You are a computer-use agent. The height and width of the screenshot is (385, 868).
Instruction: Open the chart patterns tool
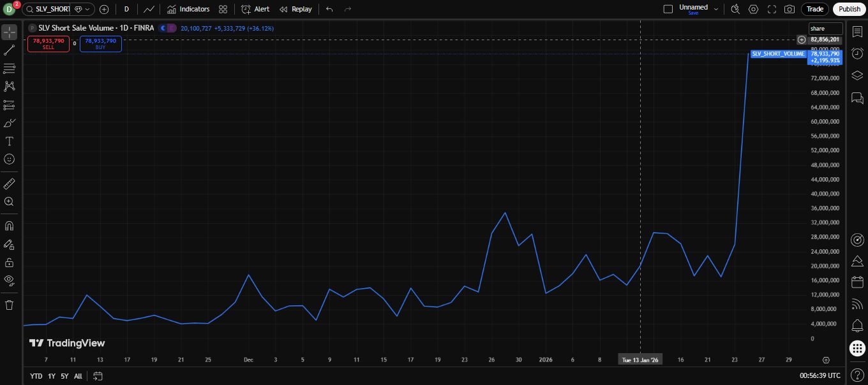(10, 86)
